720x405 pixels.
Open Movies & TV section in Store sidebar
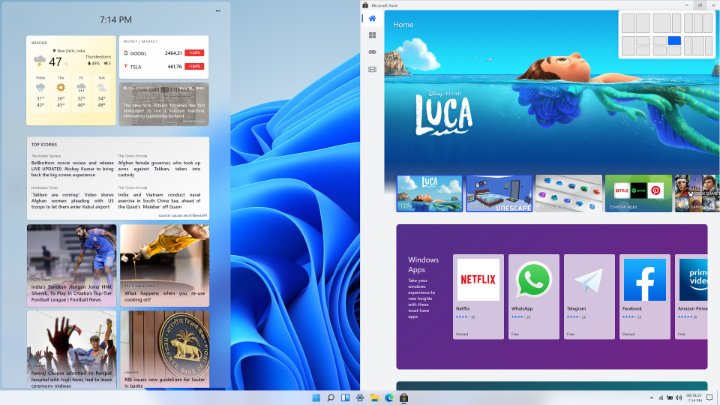pyautogui.click(x=372, y=69)
